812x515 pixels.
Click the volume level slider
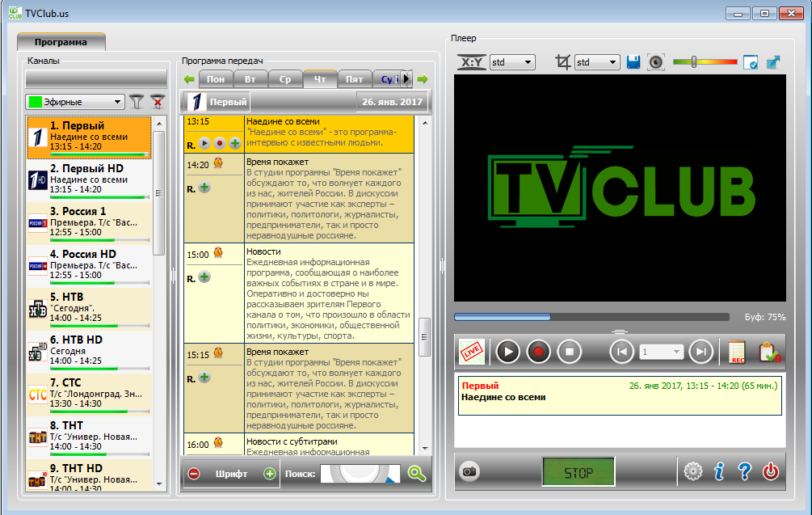click(704, 62)
